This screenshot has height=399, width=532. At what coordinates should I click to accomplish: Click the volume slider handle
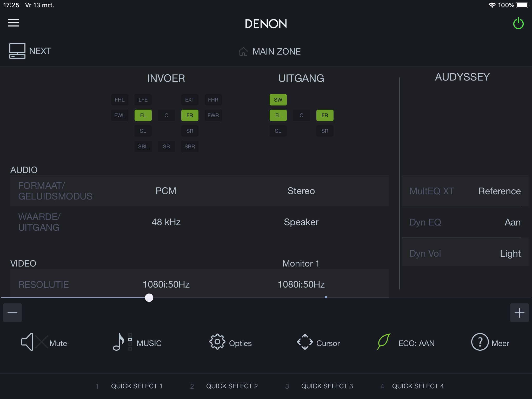tap(149, 298)
